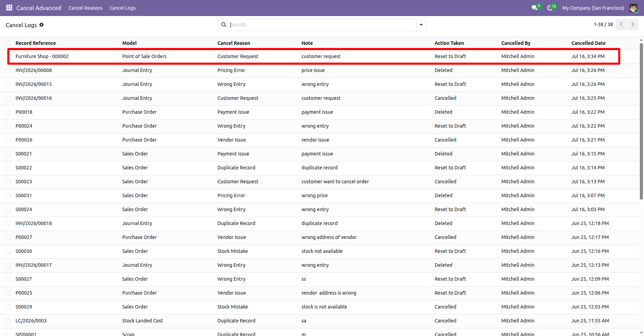Image resolution: width=644 pixels, height=336 pixels.
Task: Click the Stock Landed Cost model cell
Action: click(142, 321)
